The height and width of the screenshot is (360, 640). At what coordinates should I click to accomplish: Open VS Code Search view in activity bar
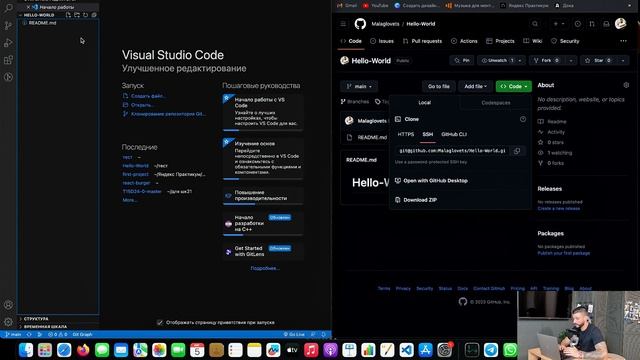pyautogui.click(x=8, y=8)
